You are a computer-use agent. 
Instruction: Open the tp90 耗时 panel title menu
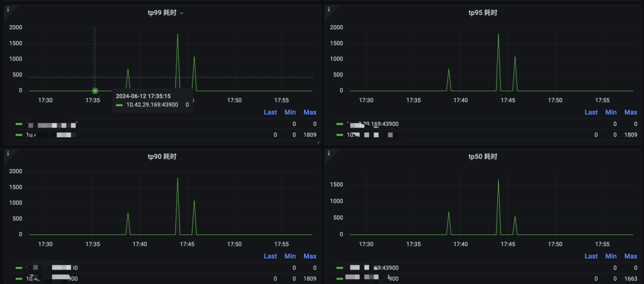(x=162, y=156)
